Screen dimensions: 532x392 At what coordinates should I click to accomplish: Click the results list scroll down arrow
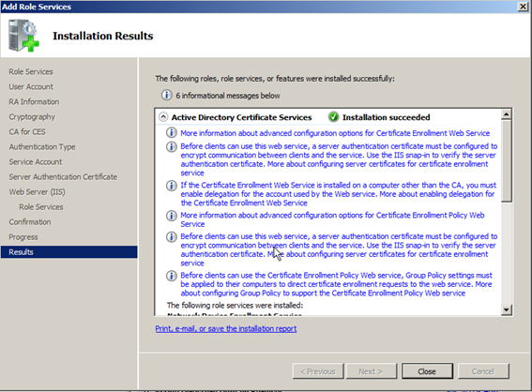pos(507,309)
